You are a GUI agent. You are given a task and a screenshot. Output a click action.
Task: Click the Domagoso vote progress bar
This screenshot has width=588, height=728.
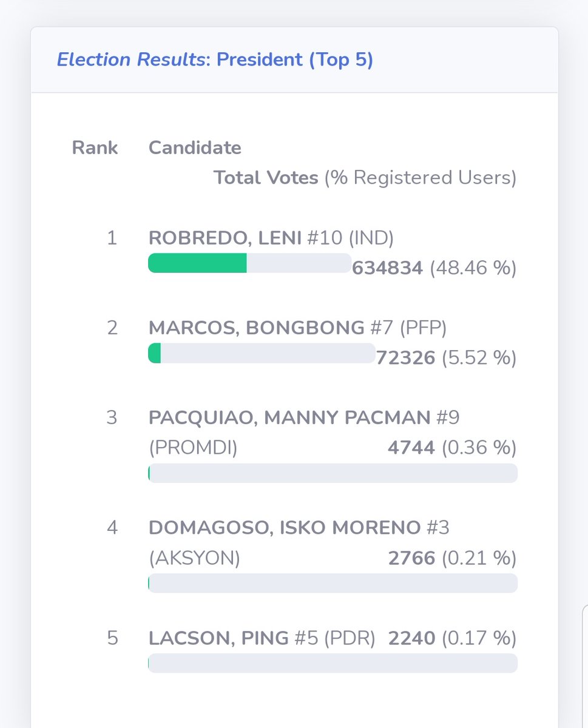click(333, 583)
